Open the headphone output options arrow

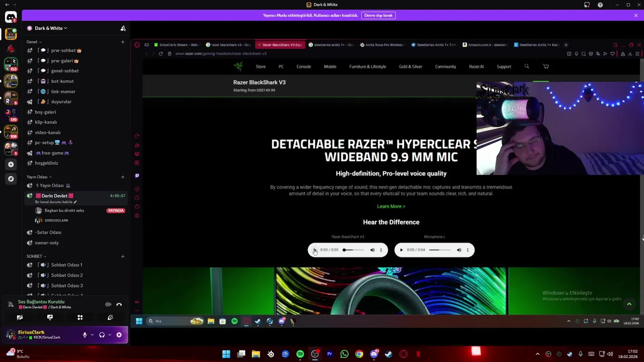pyautogui.click(x=109, y=335)
